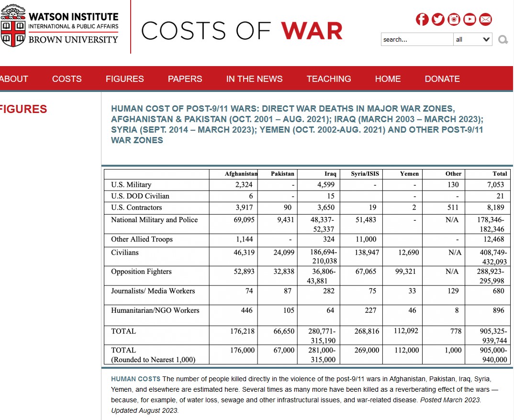Click the Costs of War site title

[x=242, y=31]
